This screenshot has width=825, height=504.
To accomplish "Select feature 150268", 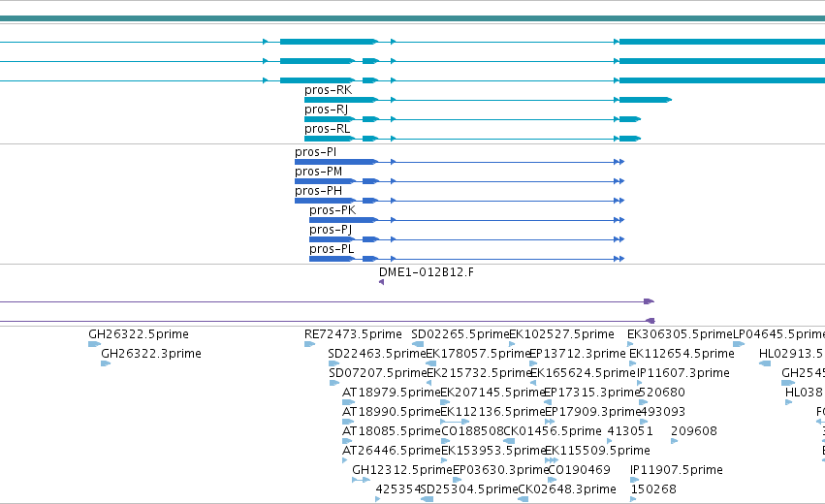I will pos(653,490).
